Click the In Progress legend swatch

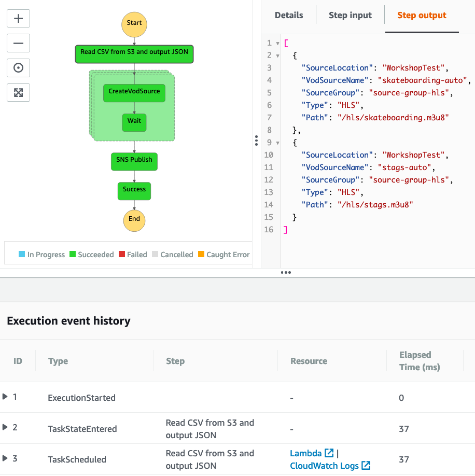pos(22,254)
